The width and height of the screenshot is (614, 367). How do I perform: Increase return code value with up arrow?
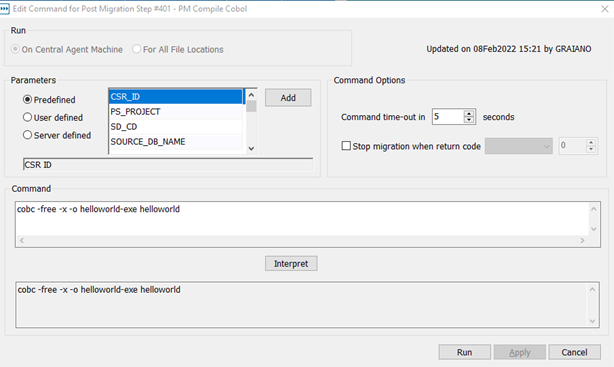click(x=591, y=142)
